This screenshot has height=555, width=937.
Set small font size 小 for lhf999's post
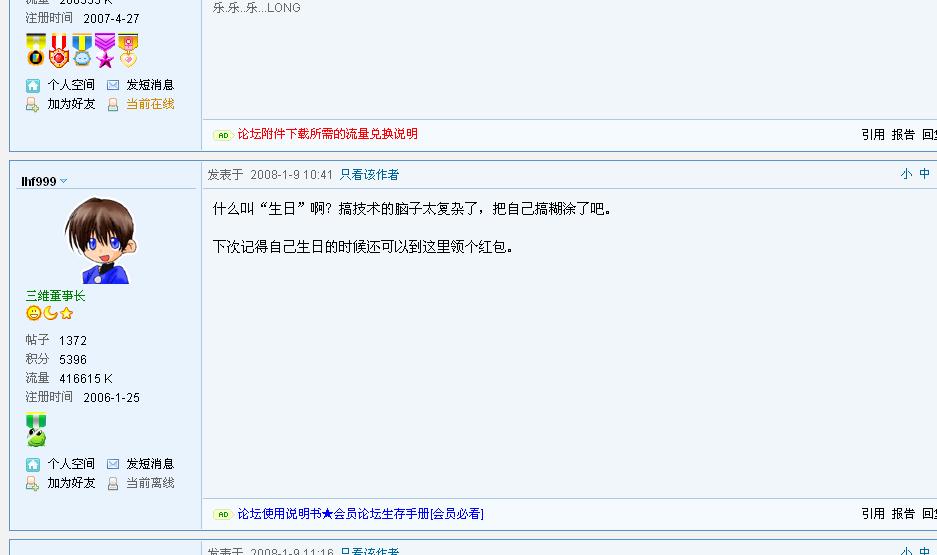[907, 174]
